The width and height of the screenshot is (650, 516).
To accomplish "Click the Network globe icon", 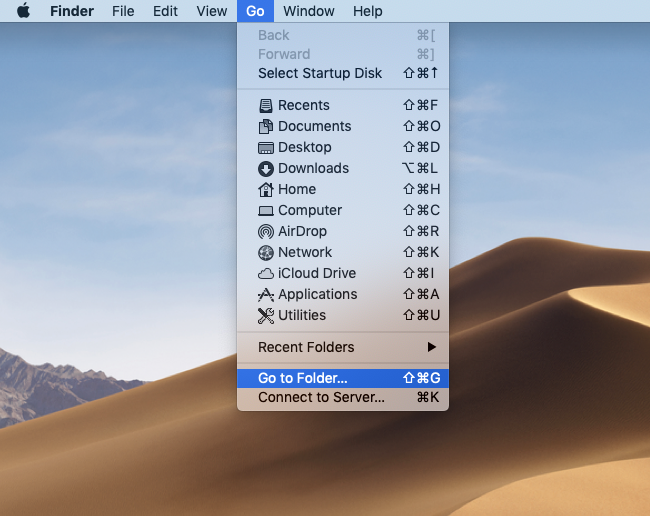I will pyautogui.click(x=266, y=252).
